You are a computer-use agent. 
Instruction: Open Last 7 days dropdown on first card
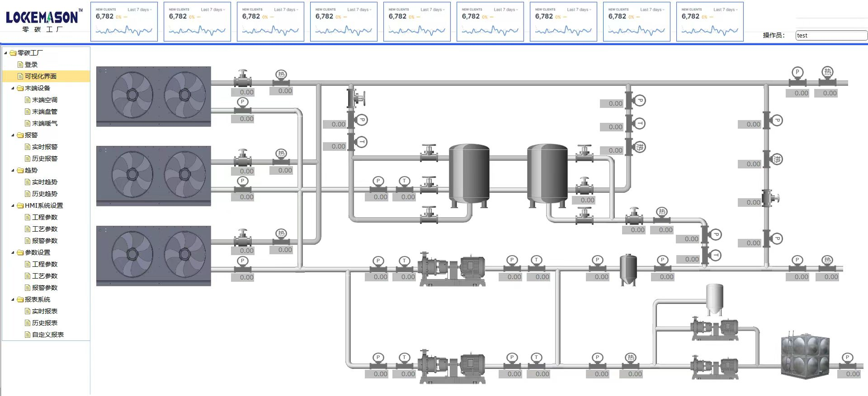(x=140, y=9)
